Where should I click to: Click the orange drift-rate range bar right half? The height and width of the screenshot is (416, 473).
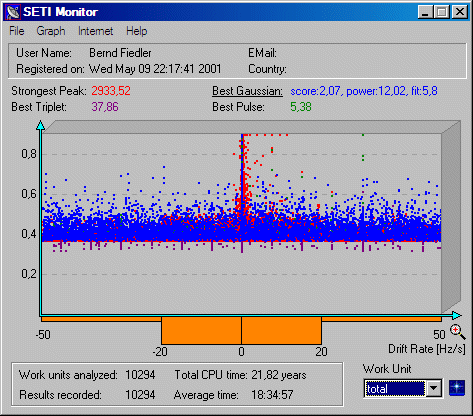(281, 330)
